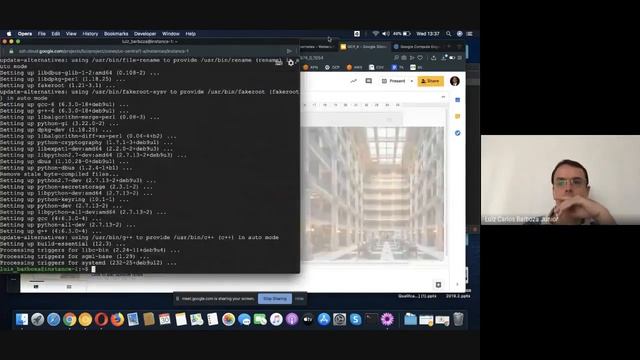Click the Present button in Slides
The image size is (640, 360).
[394, 81]
